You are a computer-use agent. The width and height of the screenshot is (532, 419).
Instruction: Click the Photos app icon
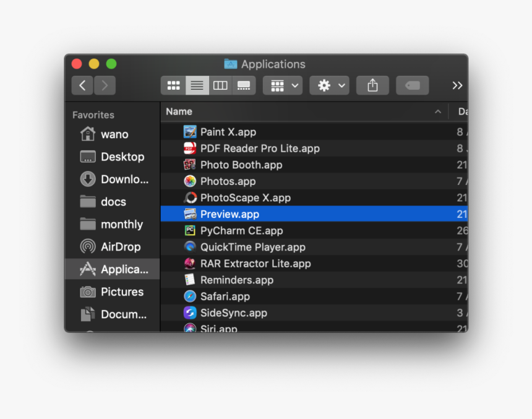[190, 181]
